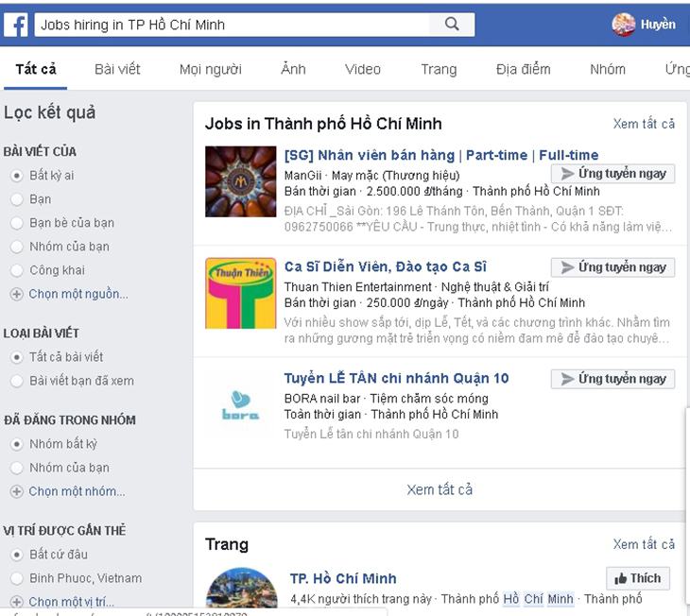Click ManGii job description starting ĐỊA CHỈ
Screen dimensions: 690x616
pos(478,219)
